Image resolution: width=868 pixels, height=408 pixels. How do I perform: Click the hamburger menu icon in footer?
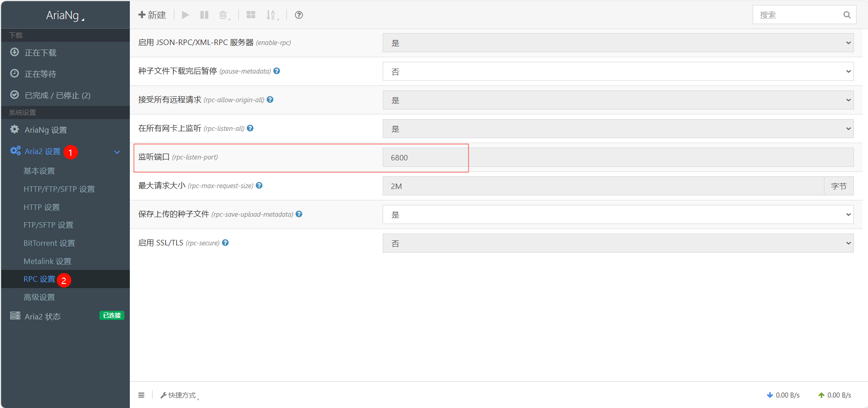coord(141,395)
